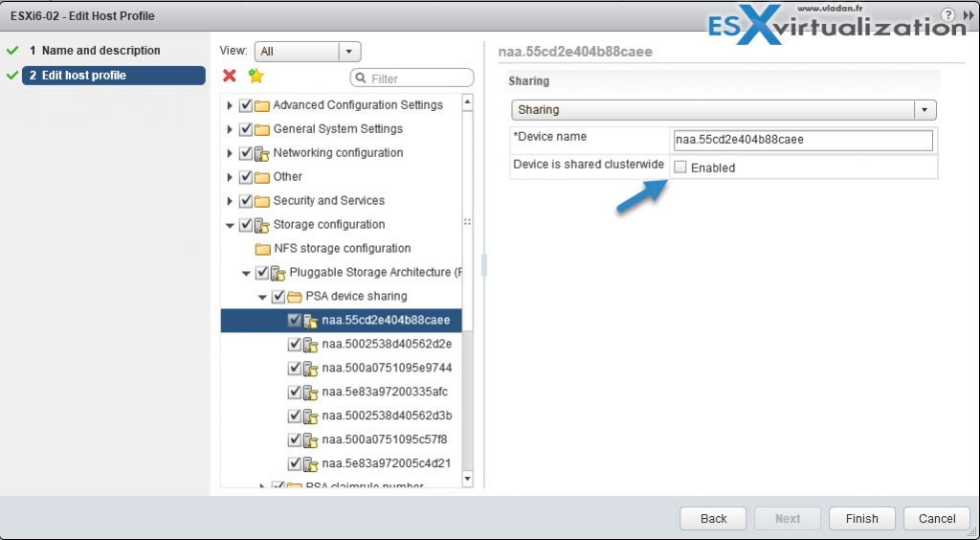Image resolution: width=980 pixels, height=540 pixels.
Task: Click the help question mark icon
Action: coord(947,15)
